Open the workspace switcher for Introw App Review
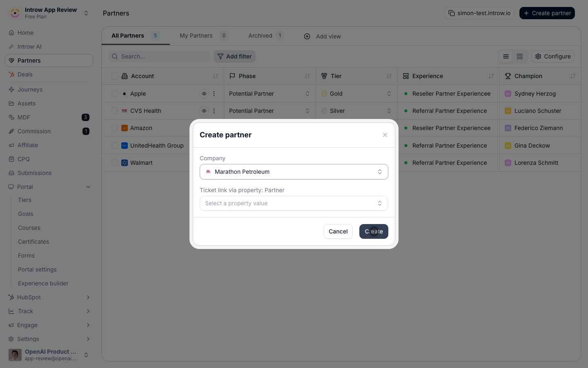Screen dimensions: 588x368 pyautogui.click(x=49, y=13)
